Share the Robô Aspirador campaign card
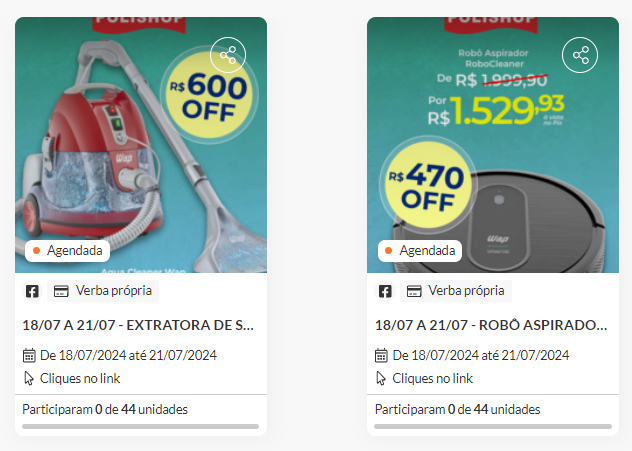 click(580, 55)
